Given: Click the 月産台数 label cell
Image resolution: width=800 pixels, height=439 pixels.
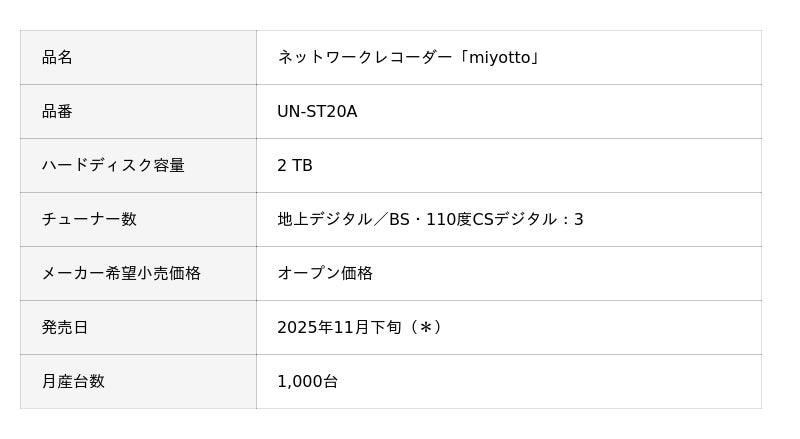Looking at the screenshot, I should tap(74, 382).
